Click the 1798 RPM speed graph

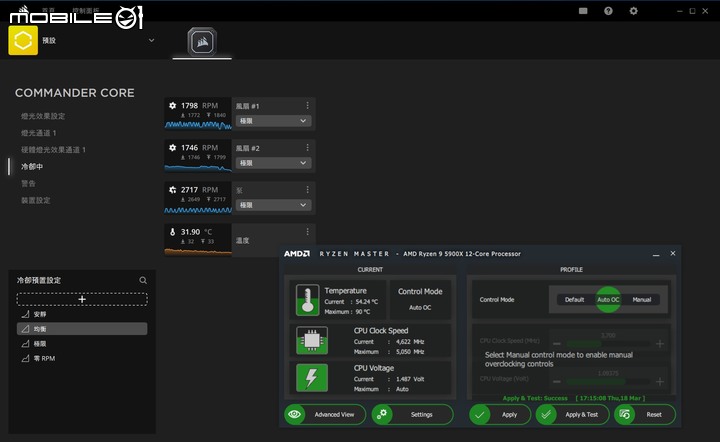198,125
